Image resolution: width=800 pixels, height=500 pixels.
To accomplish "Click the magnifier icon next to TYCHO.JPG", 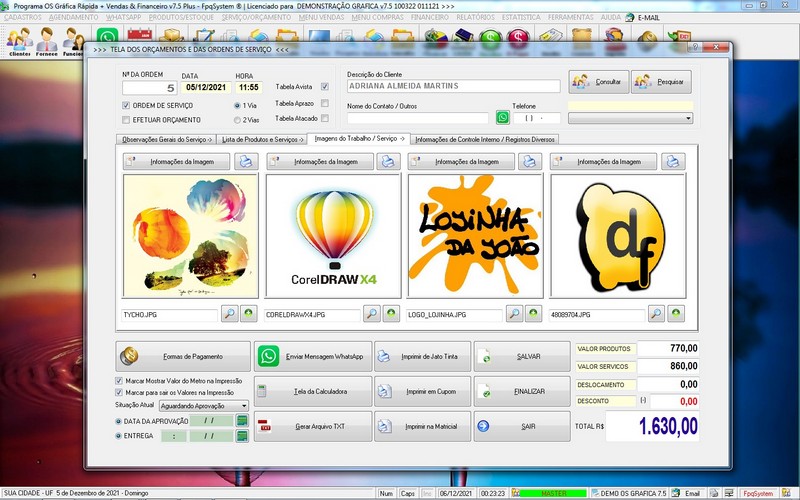I will pyautogui.click(x=230, y=313).
